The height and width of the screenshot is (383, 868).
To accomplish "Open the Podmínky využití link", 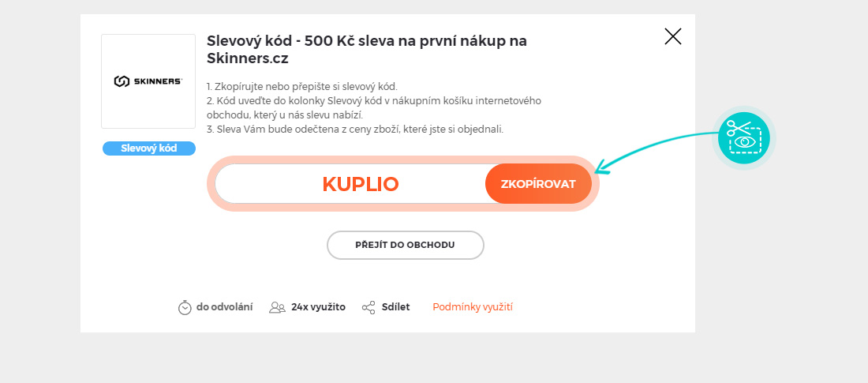I will [x=473, y=307].
